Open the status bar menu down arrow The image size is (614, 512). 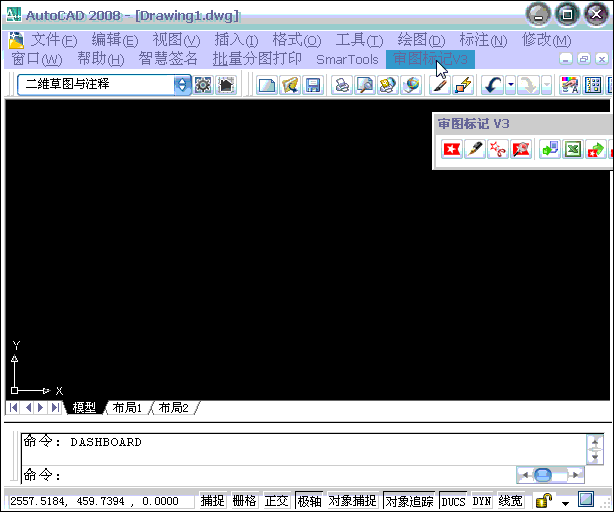coord(565,503)
